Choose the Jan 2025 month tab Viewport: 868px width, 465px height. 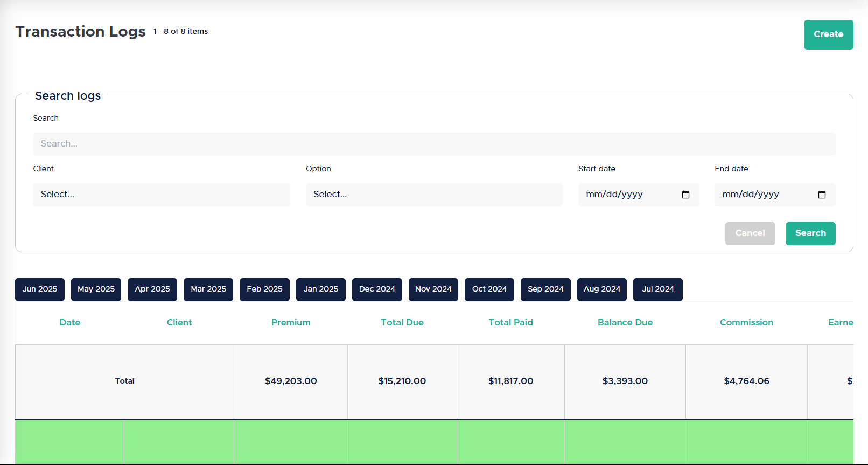click(x=321, y=289)
